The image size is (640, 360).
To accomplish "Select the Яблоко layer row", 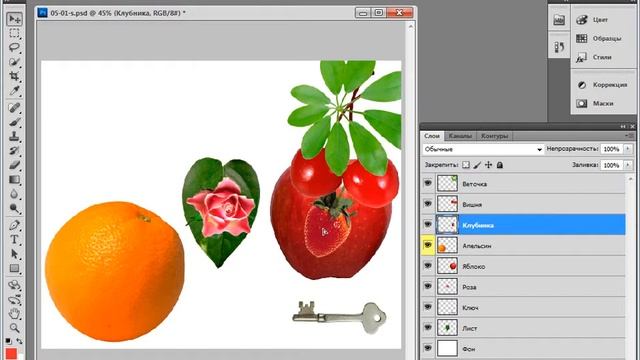I will tap(523, 266).
